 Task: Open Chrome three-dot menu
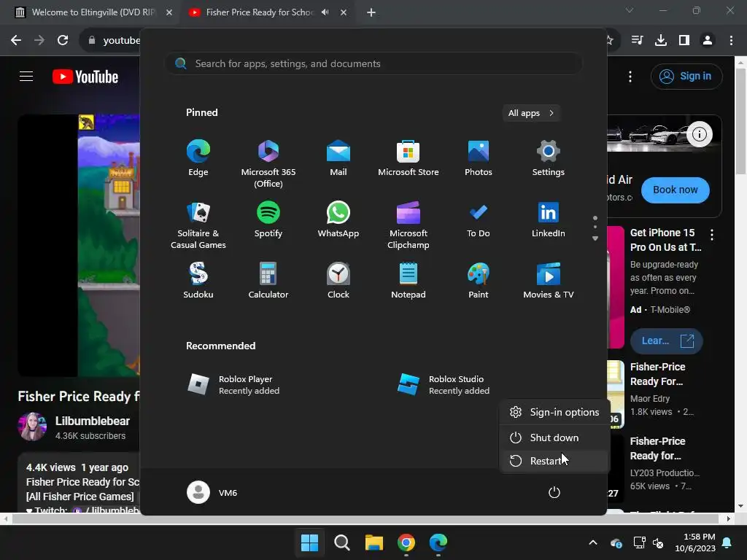pyautogui.click(x=731, y=41)
